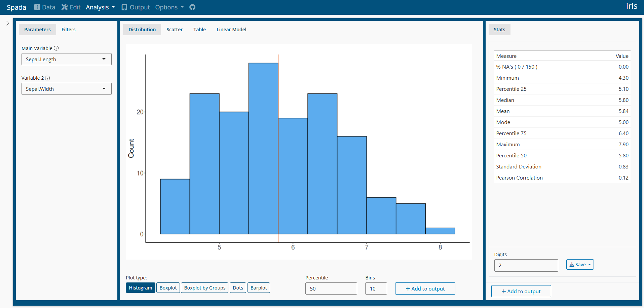Choose the Dots plot type
This screenshot has height=308, width=644.
238,288
